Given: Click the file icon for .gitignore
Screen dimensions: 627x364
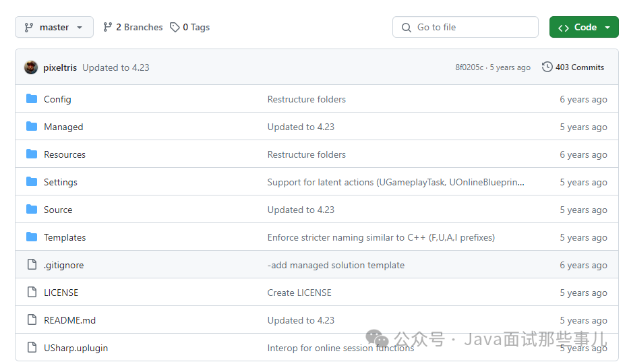Looking at the screenshot, I should point(32,264).
